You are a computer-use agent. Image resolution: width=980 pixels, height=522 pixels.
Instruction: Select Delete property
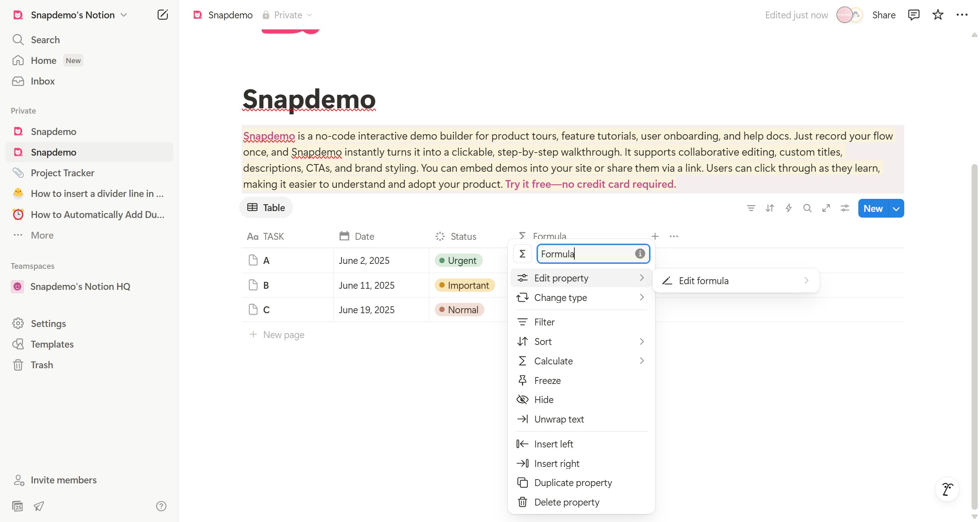[581, 502]
